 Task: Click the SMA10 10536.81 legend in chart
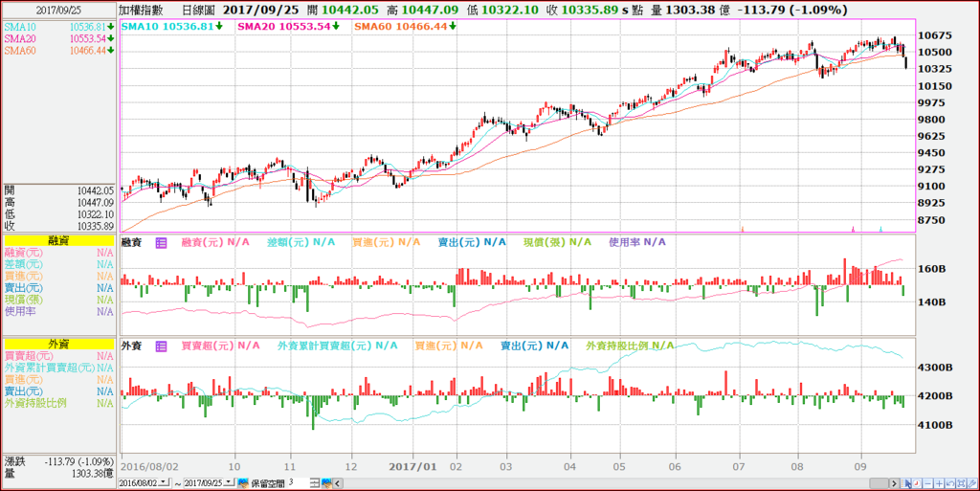tap(172, 26)
